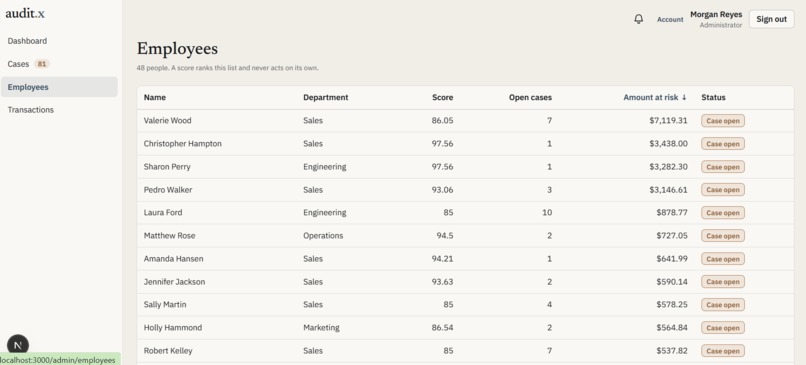Click the $3,146.61 amount cell
The image size is (806, 365).
tap(668, 190)
